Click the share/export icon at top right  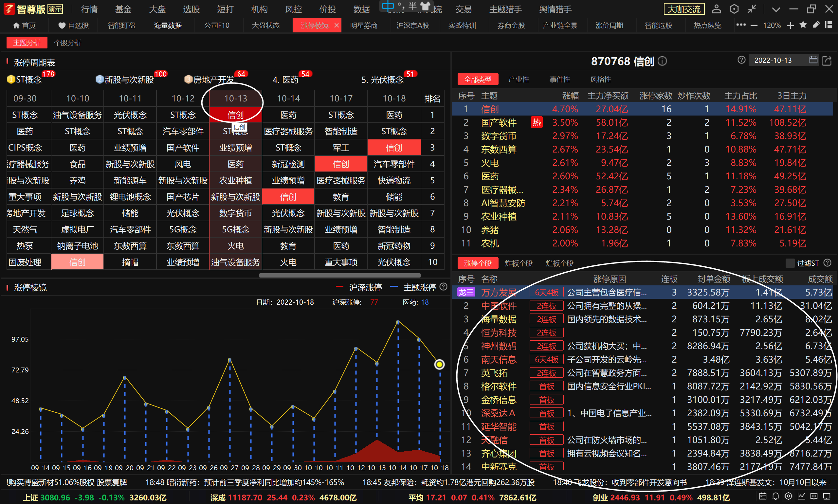[x=827, y=61]
